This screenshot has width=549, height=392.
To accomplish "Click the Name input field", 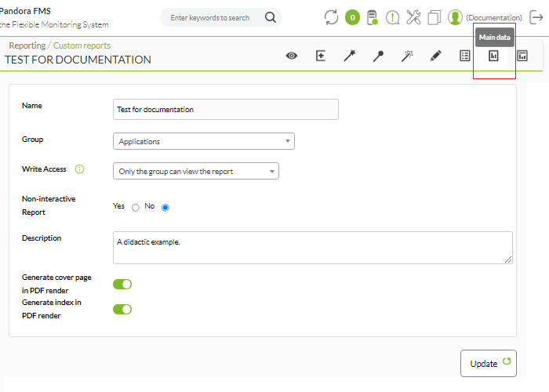I will click(226, 110).
